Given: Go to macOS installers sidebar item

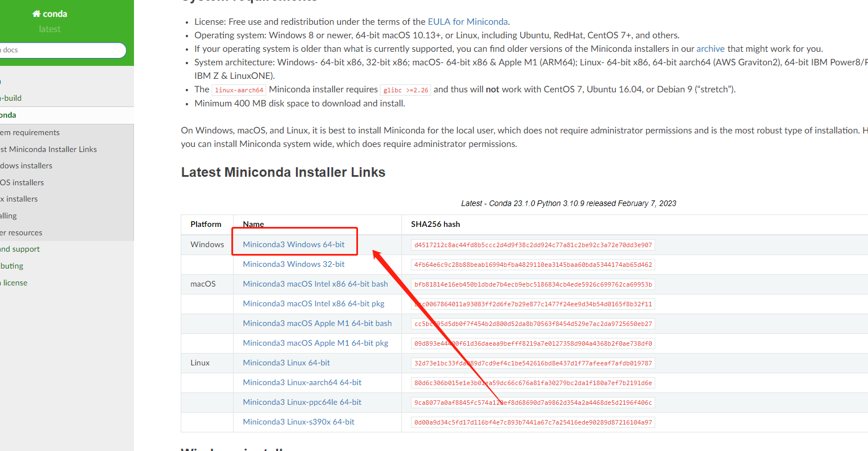Looking at the screenshot, I should [66, 182].
